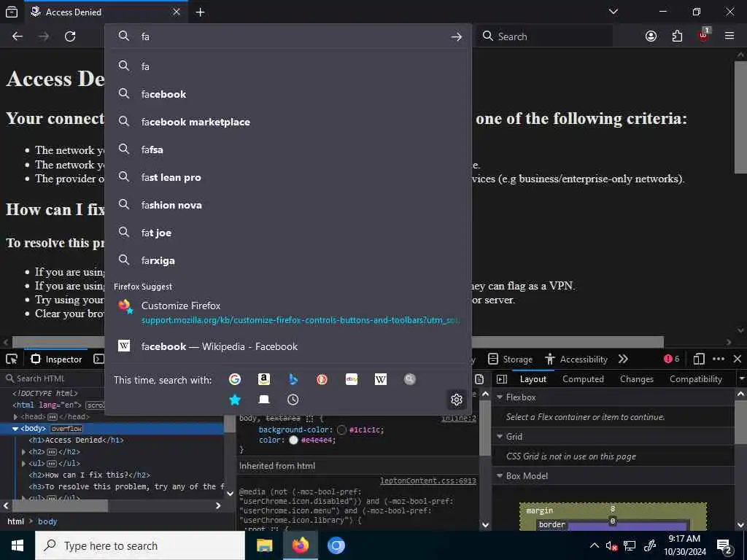
Task: Open Windows Start menu
Action: pos(18,545)
